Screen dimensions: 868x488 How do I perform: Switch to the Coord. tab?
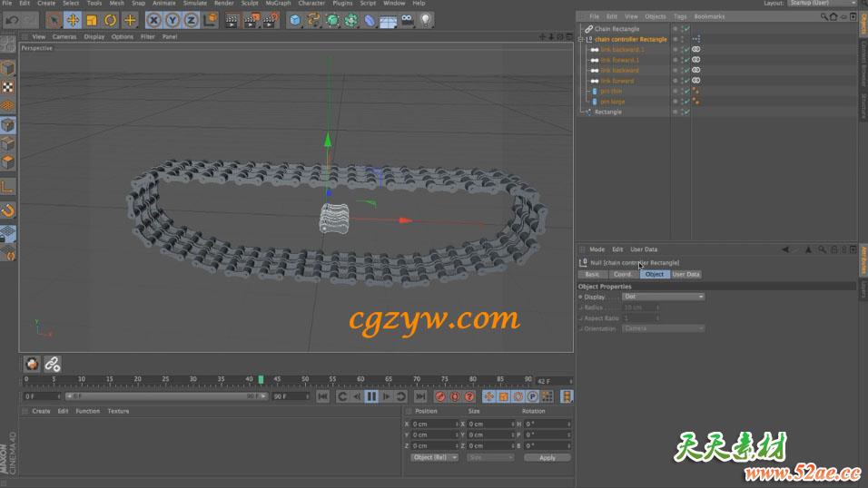pos(623,275)
